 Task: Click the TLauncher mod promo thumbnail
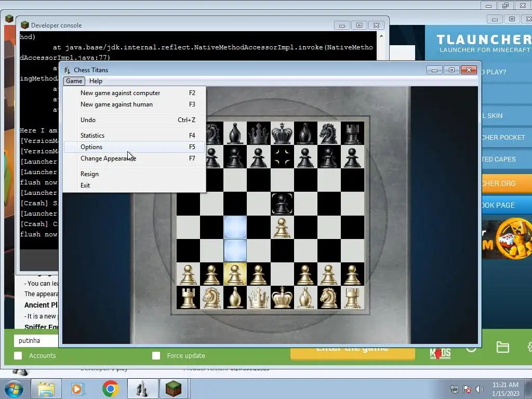[x=507, y=240]
